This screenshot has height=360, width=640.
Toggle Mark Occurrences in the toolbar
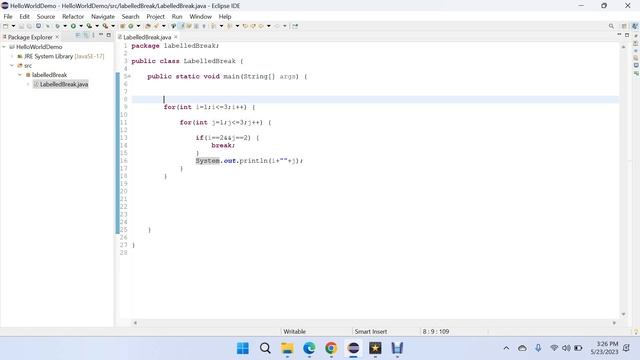[x=182, y=26]
